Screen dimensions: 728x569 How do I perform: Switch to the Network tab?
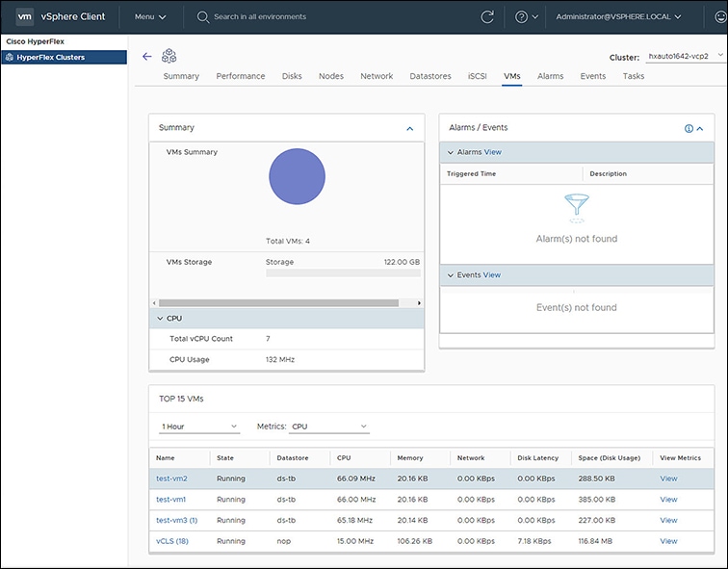377,76
